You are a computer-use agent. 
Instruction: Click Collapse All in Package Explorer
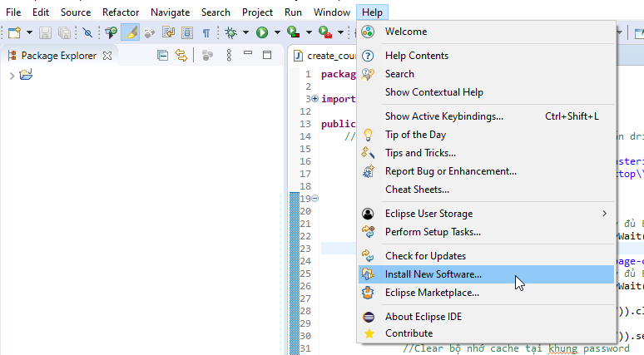[162, 55]
